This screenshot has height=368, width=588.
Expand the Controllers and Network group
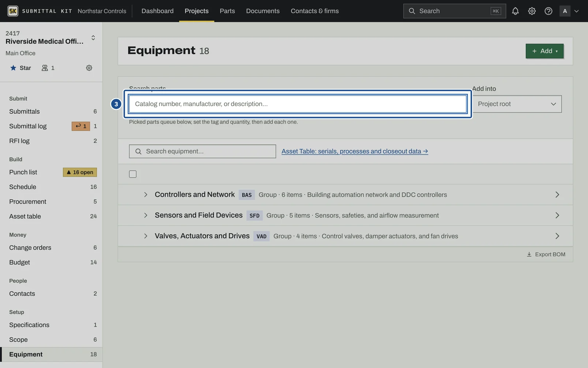[146, 195]
